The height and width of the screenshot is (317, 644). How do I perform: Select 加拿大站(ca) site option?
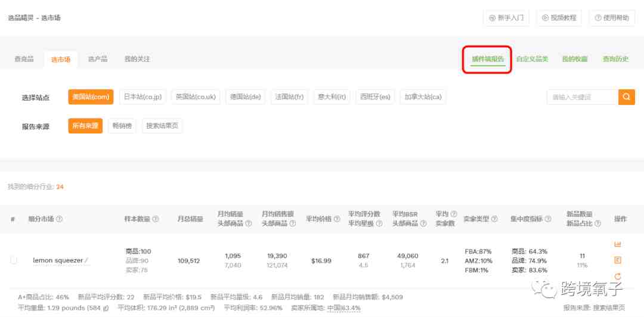pos(423,97)
